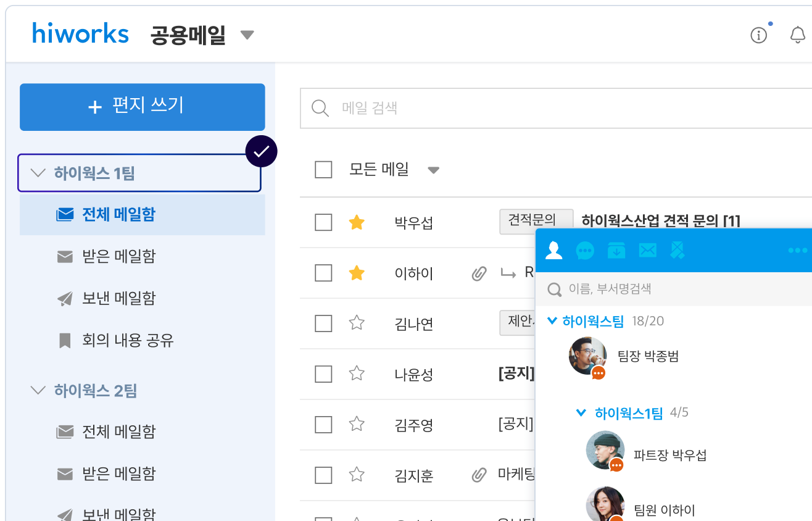
Task: Star the 김주영 mail
Action: 357,424
